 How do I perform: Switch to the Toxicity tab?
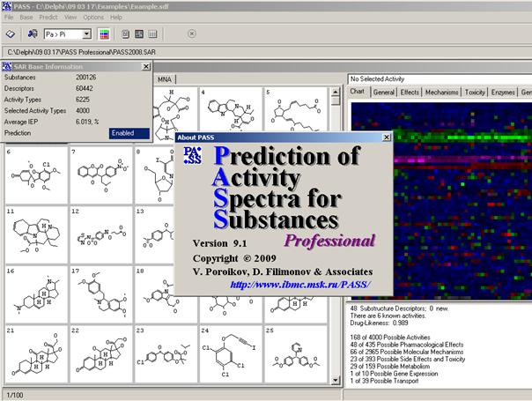tap(475, 92)
